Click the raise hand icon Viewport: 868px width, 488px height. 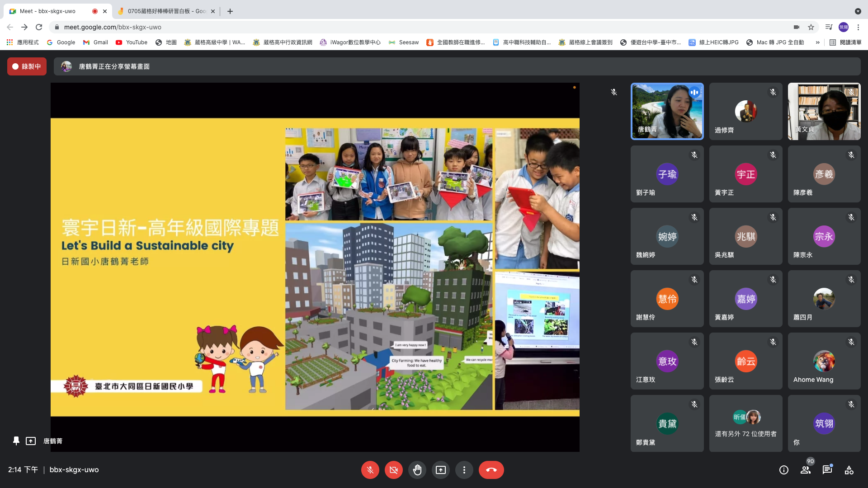(x=417, y=470)
